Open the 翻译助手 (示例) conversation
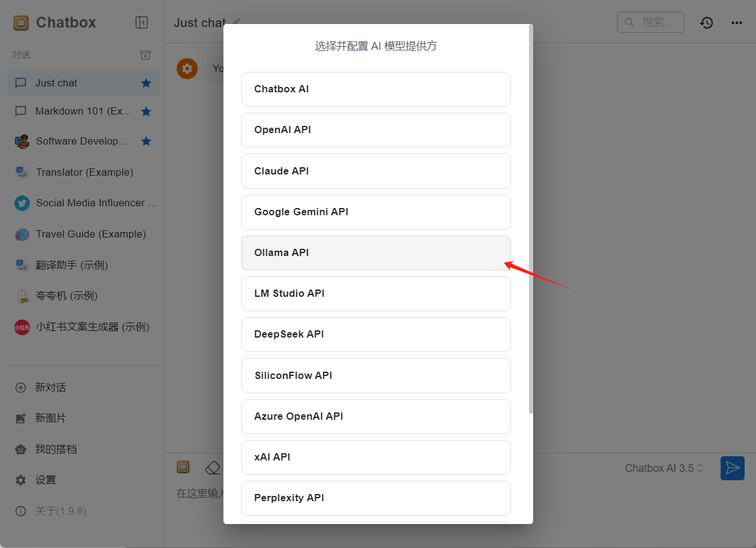Viewport: 756px width, 548px height. [x=83, y=265]
